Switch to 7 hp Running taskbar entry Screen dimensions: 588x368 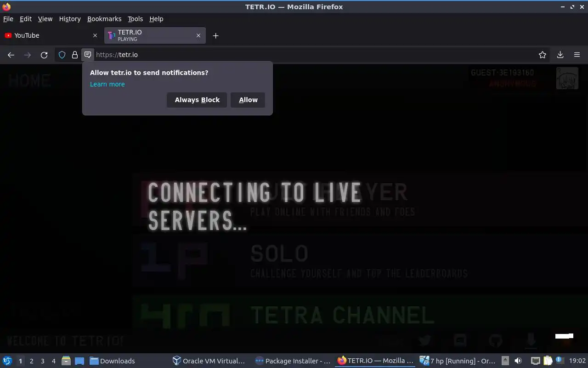click(x=458, y=361)
